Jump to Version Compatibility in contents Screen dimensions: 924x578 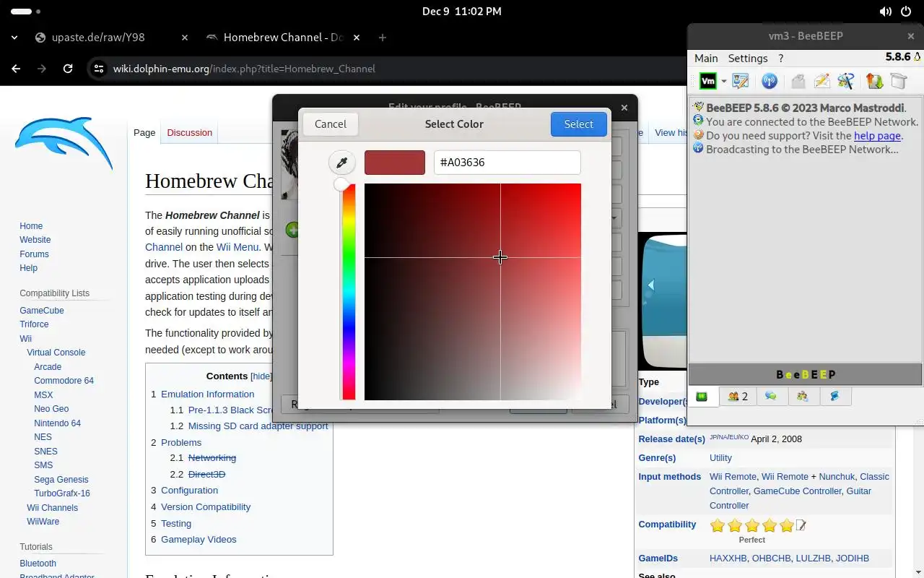[206, 506]
